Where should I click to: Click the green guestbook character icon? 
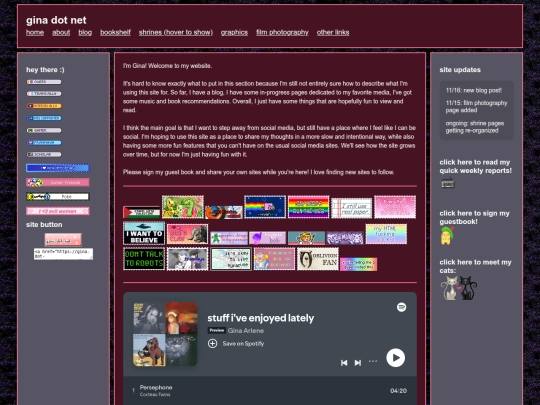447,236
